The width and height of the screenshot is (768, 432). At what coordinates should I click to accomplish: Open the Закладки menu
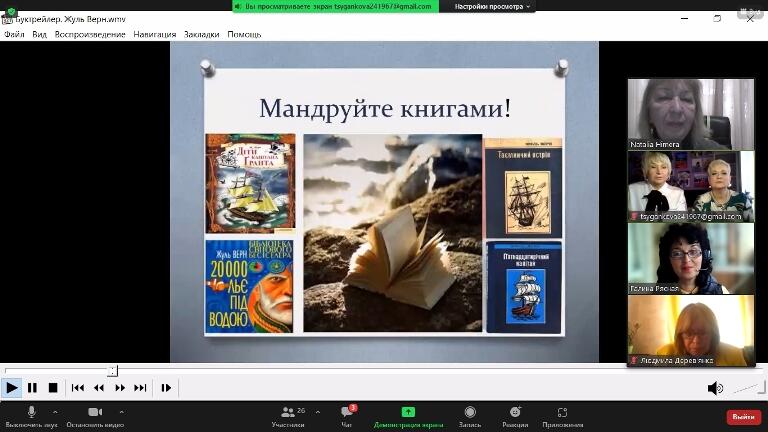[x=201, y=34]
